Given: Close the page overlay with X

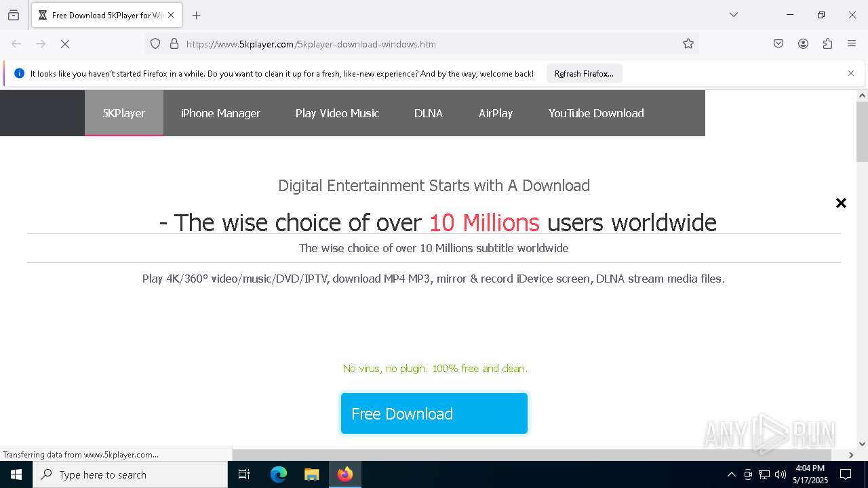Looking at the screenshot, I should [x=841, y=203].
